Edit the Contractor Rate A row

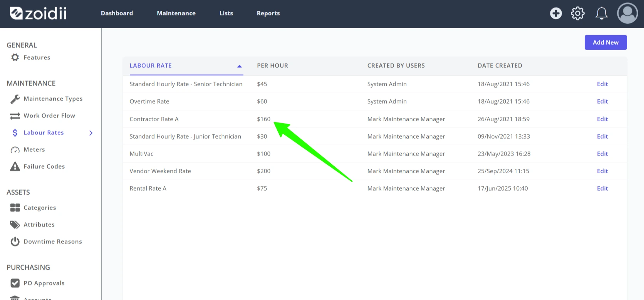[602, 119]
